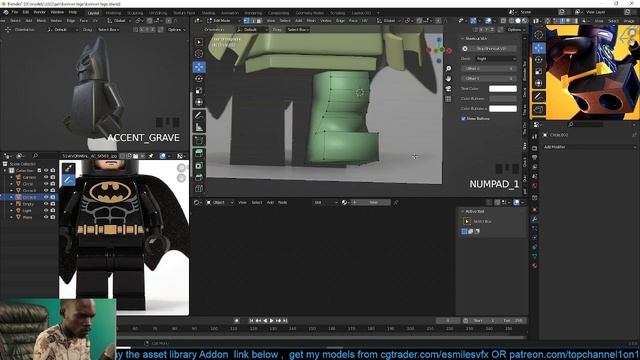Viewport: 640px width, 360px height.
Task: Open the Dock dropdown showing Right
Action: pos(496,59)
